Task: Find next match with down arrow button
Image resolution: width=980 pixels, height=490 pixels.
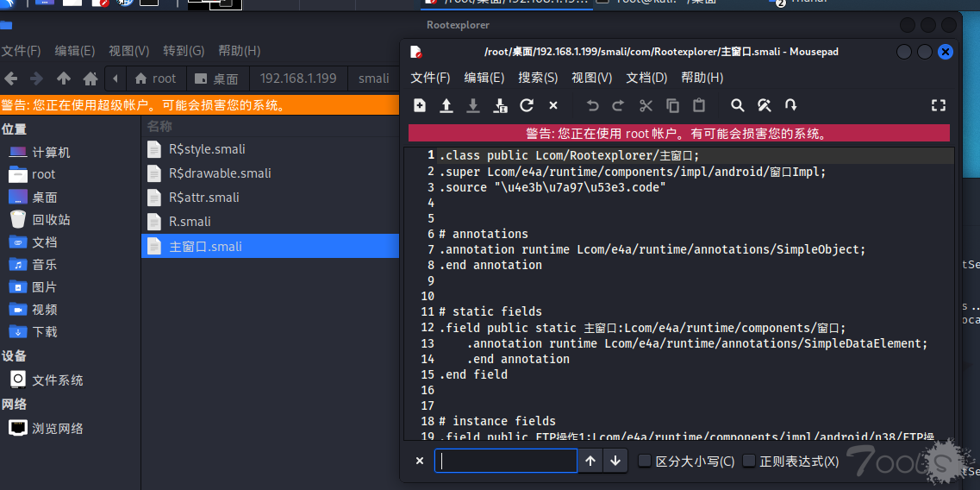Action: coord(615,461)
